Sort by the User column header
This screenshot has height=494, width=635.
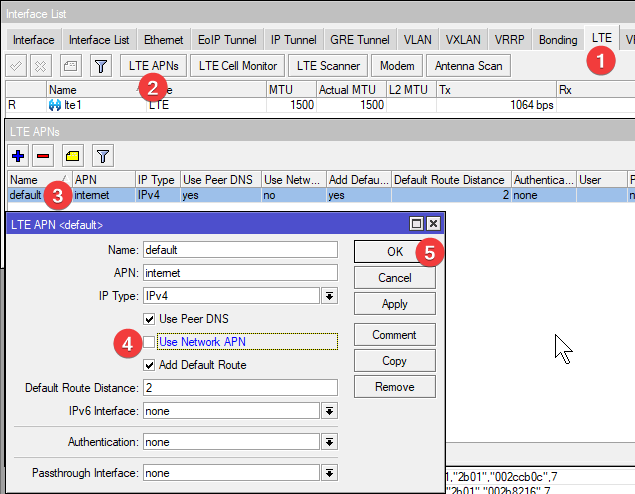[602, 179]
